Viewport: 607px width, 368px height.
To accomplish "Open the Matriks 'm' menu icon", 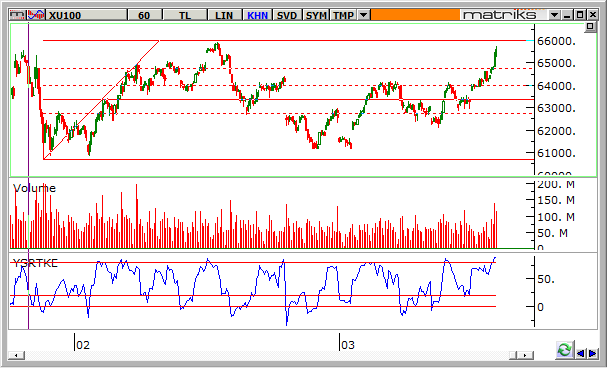I will coord(17,15).
